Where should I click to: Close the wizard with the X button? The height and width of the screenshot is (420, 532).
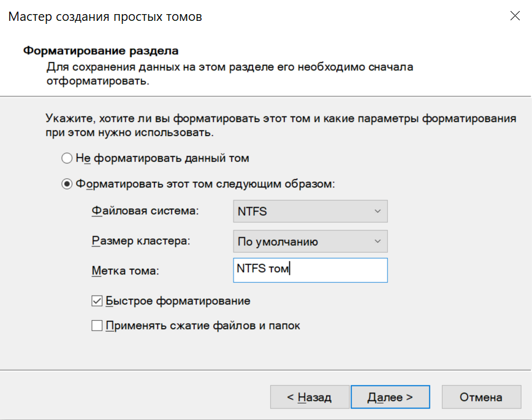pyautogui.click(x=515, y=17)
